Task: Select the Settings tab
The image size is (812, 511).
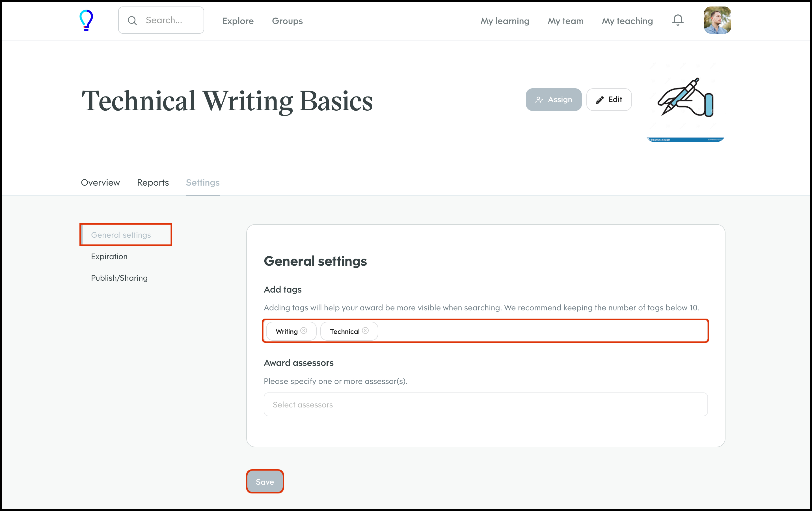Action: pyautogui.click(x=203, y=182)
